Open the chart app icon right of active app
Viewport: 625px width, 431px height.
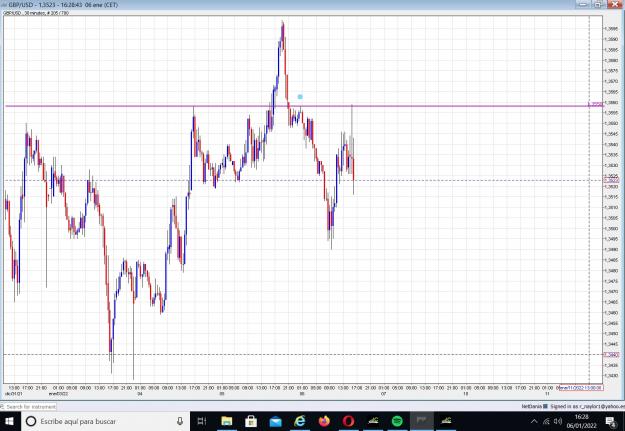[446, 421]
